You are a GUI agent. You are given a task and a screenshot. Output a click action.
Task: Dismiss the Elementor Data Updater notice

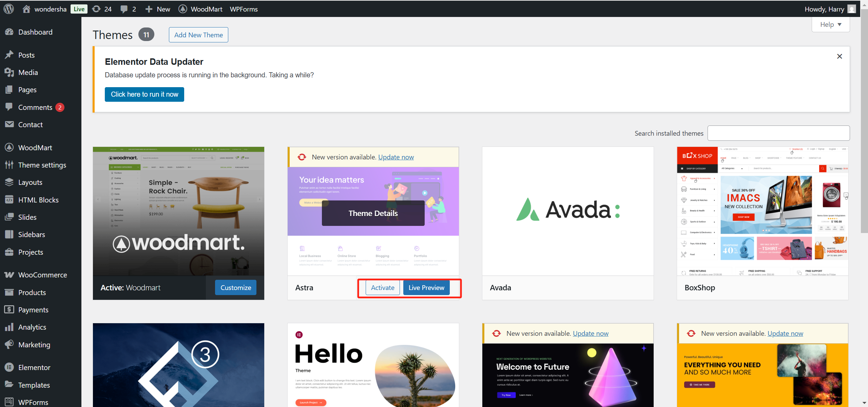tap(839, 56)
